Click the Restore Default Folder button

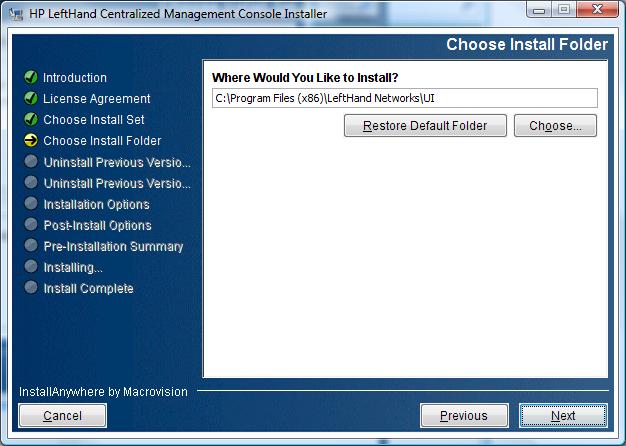[425, 126]
